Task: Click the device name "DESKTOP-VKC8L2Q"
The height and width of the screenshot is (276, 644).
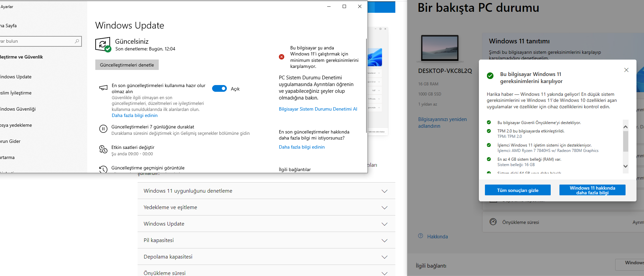Action: [x=445, y=71]
